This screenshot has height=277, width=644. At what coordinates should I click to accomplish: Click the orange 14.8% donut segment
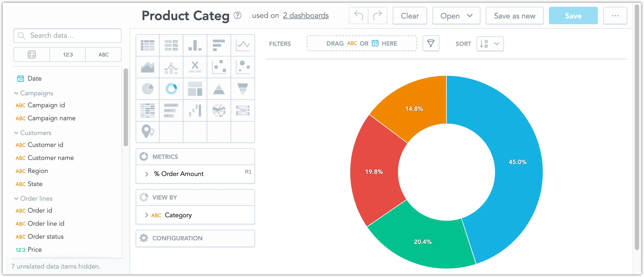(x=414, y=108)
